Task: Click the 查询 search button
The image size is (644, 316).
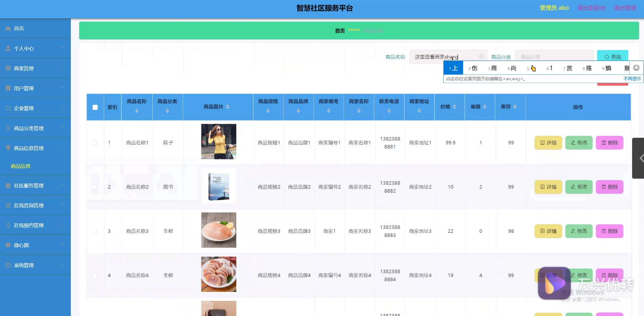Action: coord(612,57)
